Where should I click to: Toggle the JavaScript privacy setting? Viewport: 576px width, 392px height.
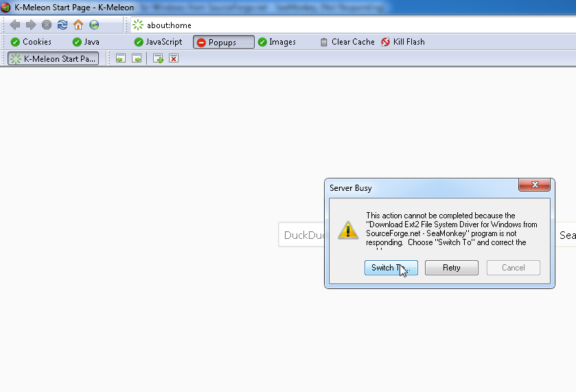158,42
